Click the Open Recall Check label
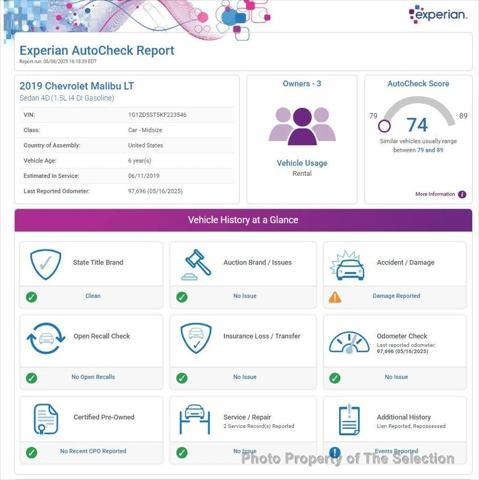479x480 pixels. (x=102, y=336)
